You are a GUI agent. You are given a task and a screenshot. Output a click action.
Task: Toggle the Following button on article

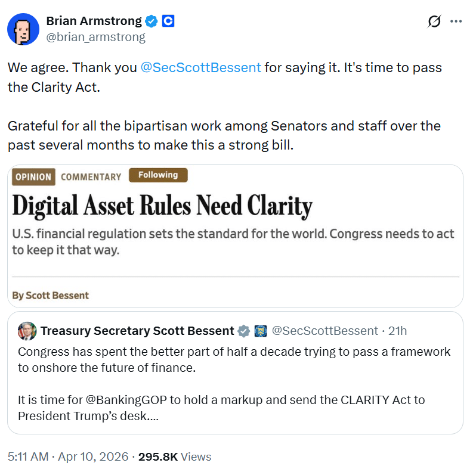pos(158,175)
